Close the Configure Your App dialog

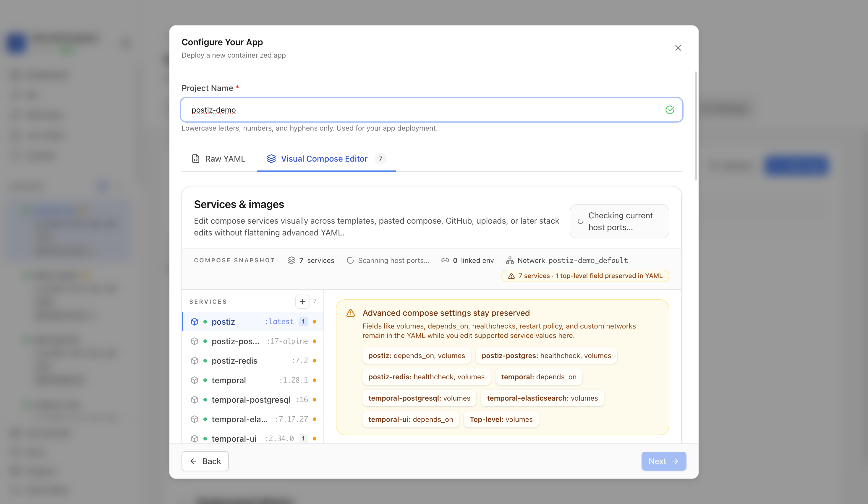(678, 48)
